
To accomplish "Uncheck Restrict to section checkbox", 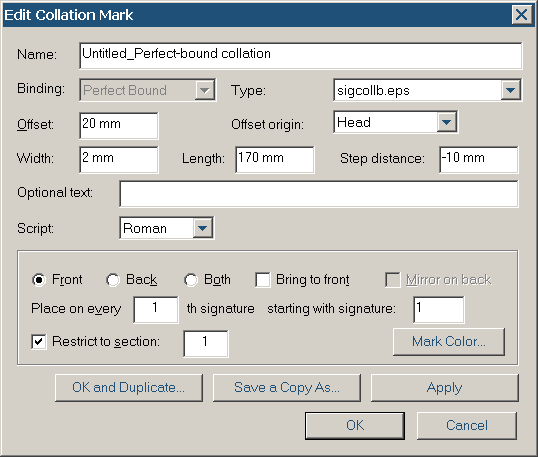I will [39, 342].
